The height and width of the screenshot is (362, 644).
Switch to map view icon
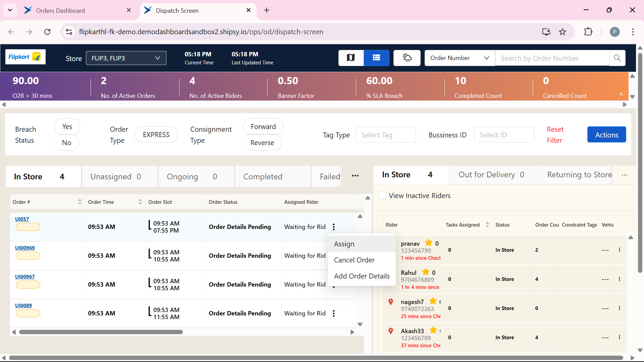click(351, 58)
